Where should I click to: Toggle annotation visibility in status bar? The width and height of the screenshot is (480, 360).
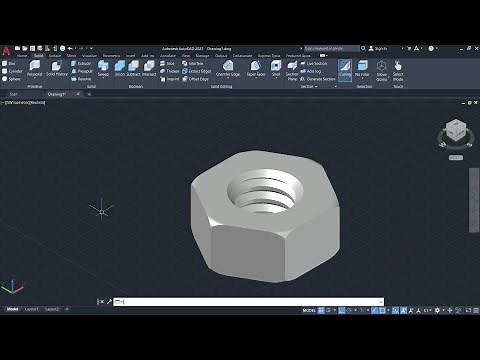pyautogui.click(x=403, y=310)
